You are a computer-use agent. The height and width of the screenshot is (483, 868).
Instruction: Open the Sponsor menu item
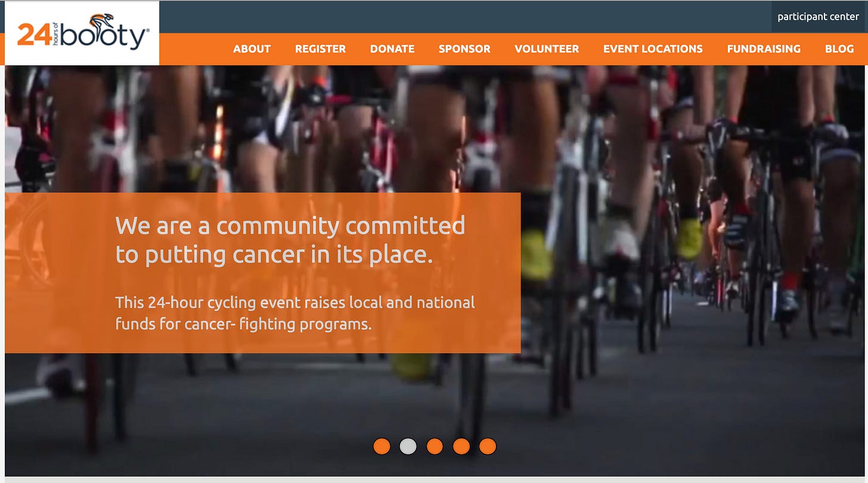click(464, 49)
